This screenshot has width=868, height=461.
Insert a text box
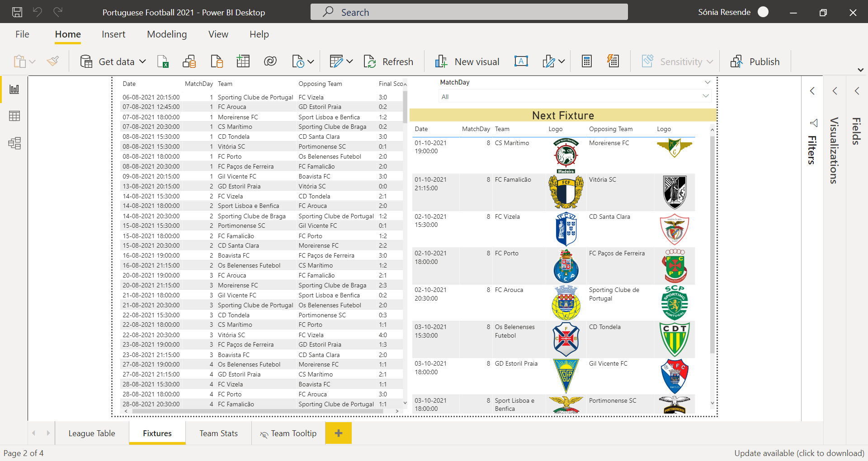pyautogui.click(x=521, y=61)
